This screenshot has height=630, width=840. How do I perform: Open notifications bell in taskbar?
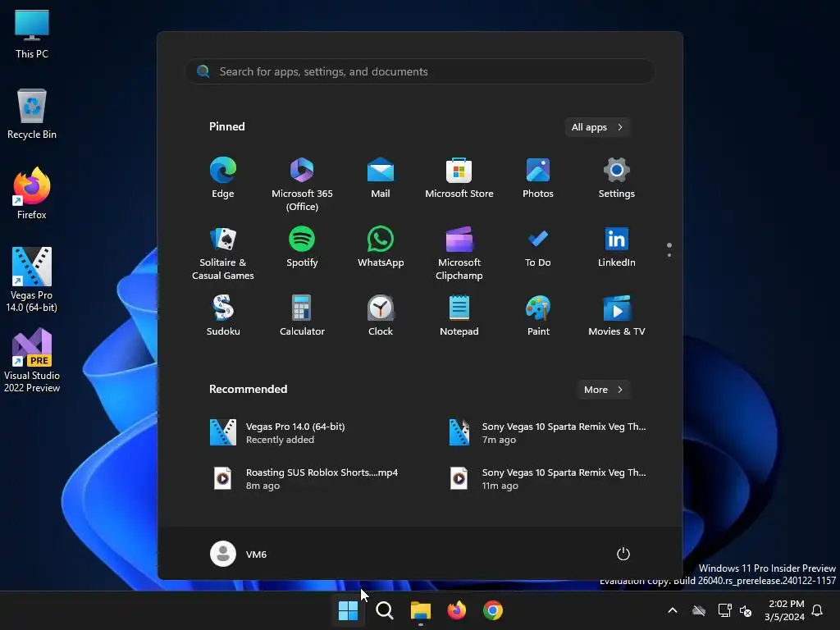[818, 610]
